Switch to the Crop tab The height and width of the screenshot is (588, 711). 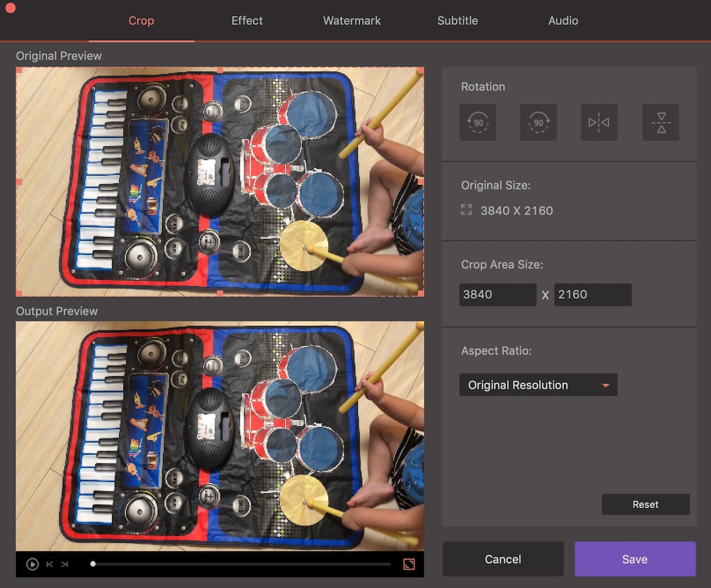point(141,21)
